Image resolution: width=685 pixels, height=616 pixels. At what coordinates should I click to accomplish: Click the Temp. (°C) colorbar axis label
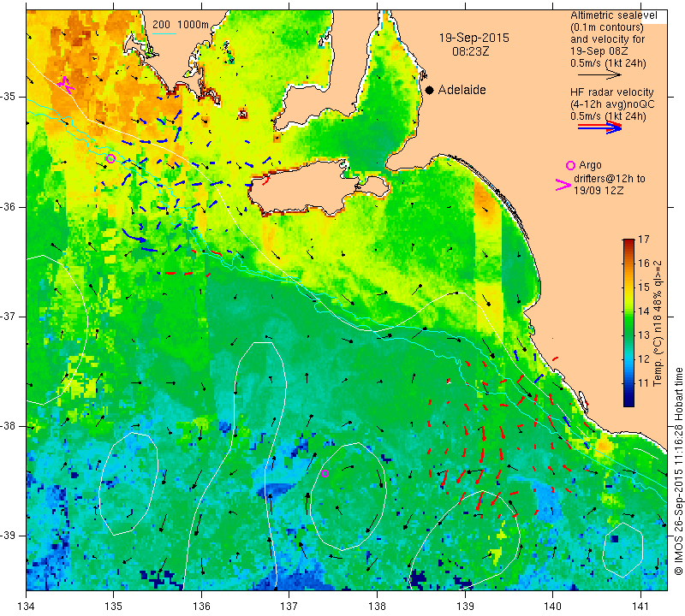658,323
